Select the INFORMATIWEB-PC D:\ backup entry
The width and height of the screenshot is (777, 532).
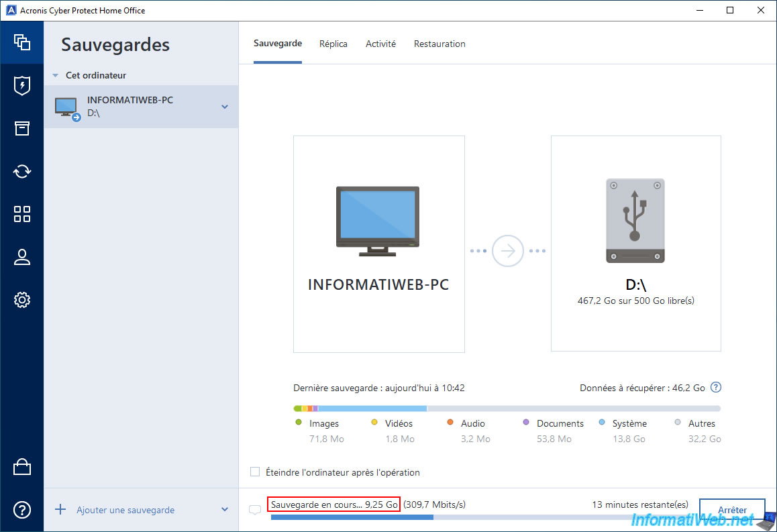point(141,107)
